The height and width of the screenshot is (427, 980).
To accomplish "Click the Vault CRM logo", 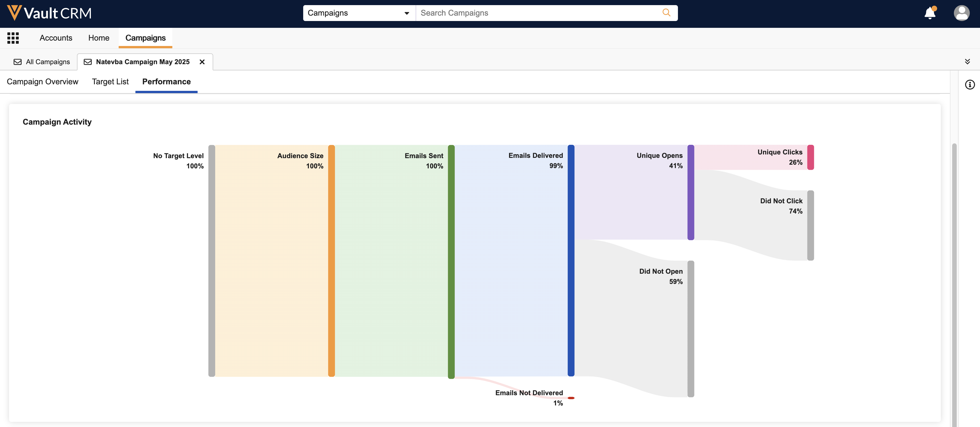I will (49, 13).
